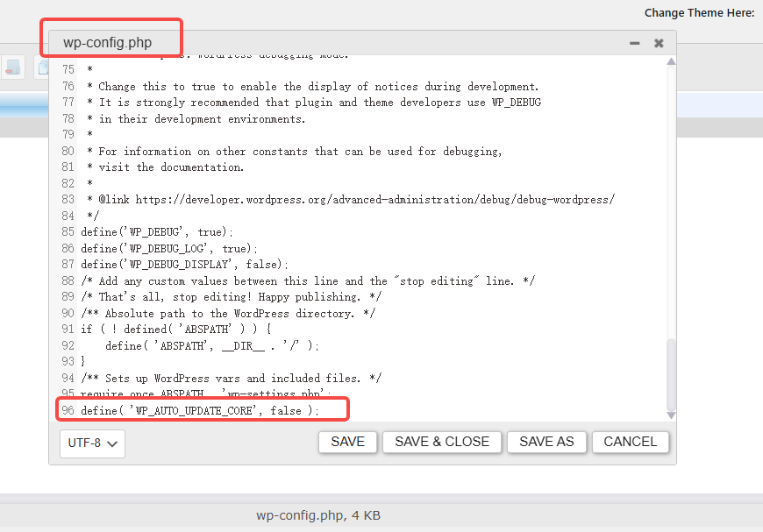Click the Change Theme Here label
The height and width of the screenshot is (532, 763).
click(699, 12)
